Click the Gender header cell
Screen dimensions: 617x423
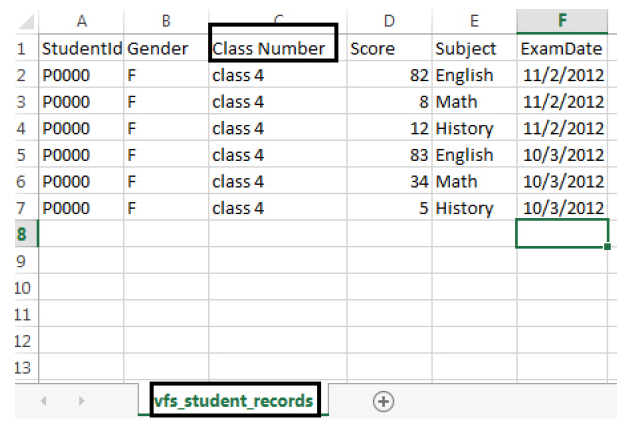coord(165,48)
